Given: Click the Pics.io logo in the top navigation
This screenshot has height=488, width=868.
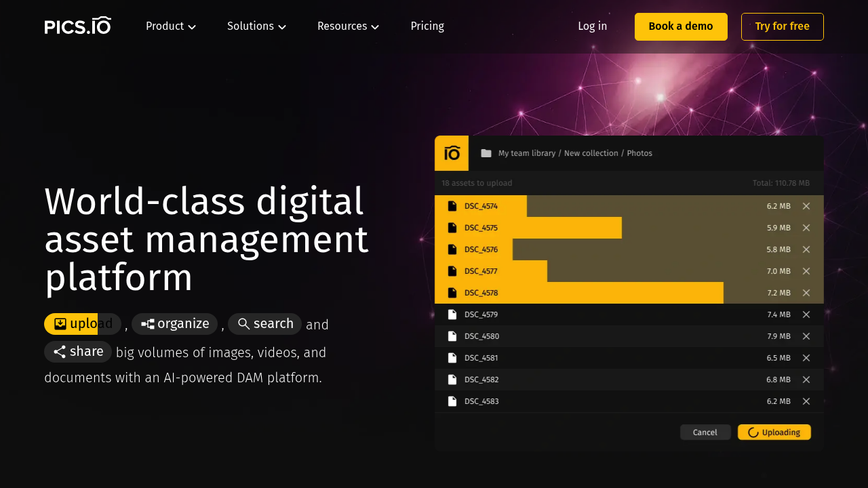Looking at the screenshot, I should (77, 25).
